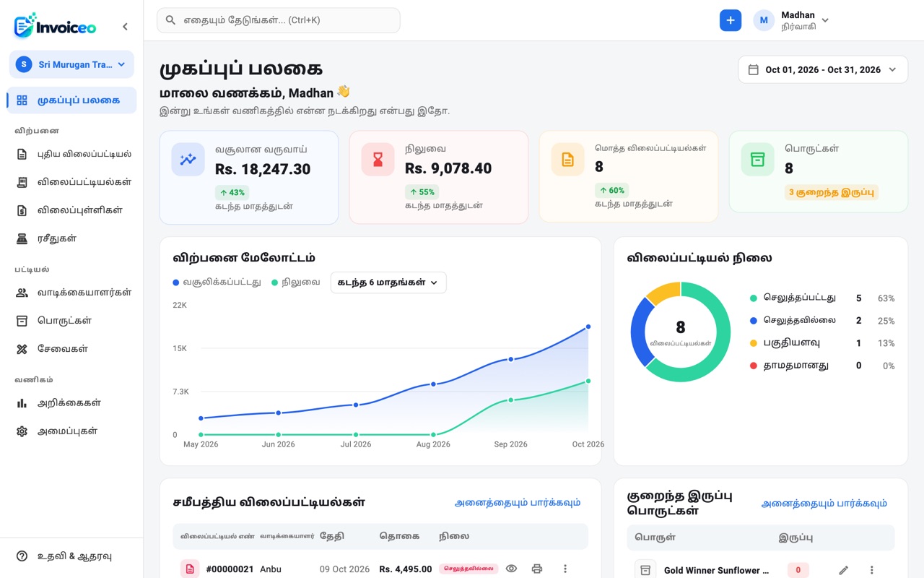Image resolution: width=924 pixels, height=578 pixels.
Task: Open பொருட்கள் in the sidebar
Action: click(71, 321)
